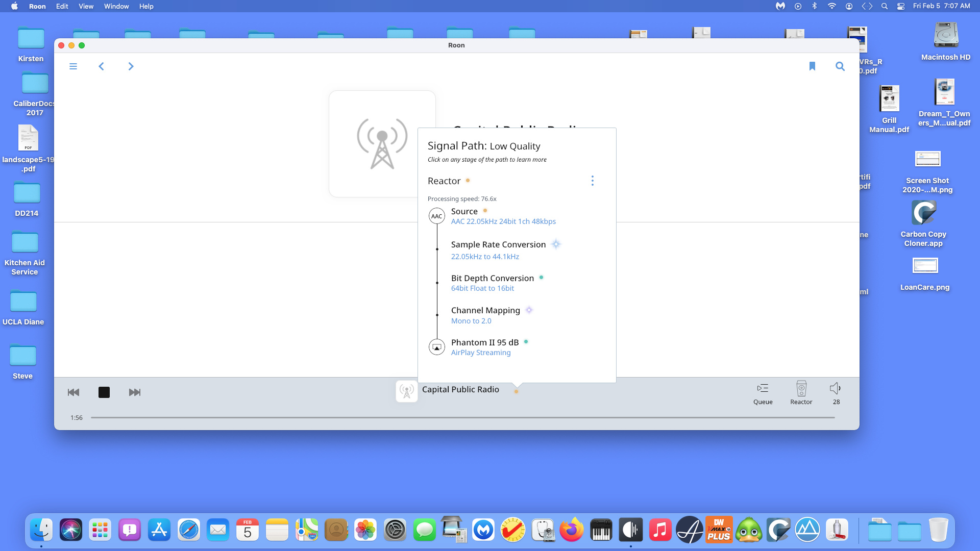Viewport: 980px width, 551px height.
Task: Click the 64bit Float to 16bit text
Action: pos(482,288)
